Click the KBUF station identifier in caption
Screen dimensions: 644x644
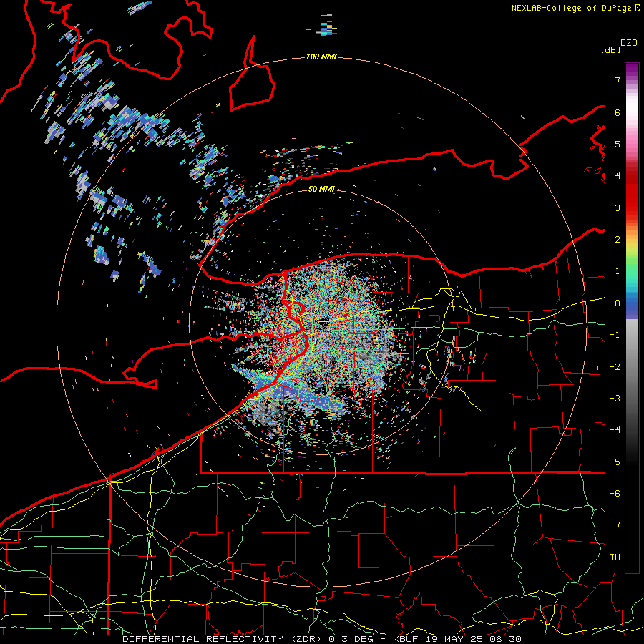(x=406, y=639)
